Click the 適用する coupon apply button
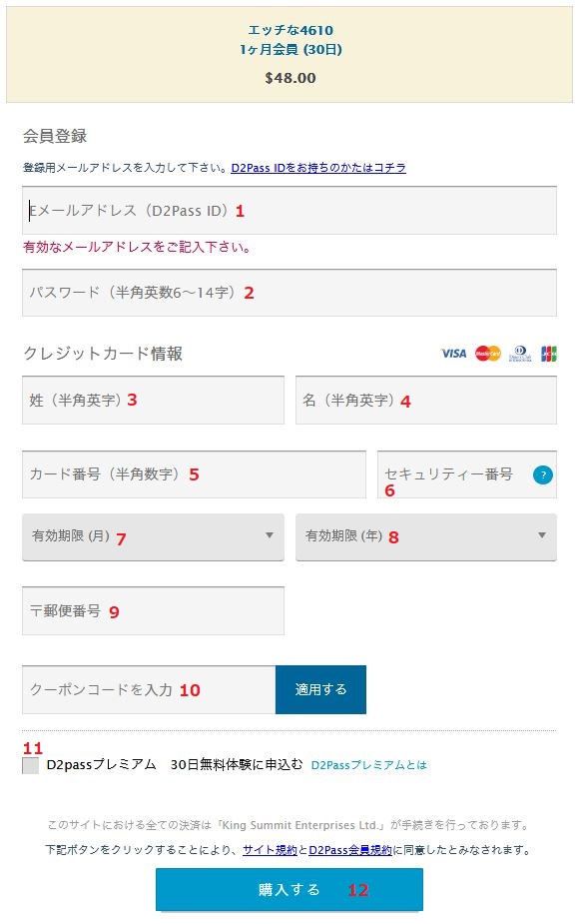The image size is (581, 924). [320, 689]
